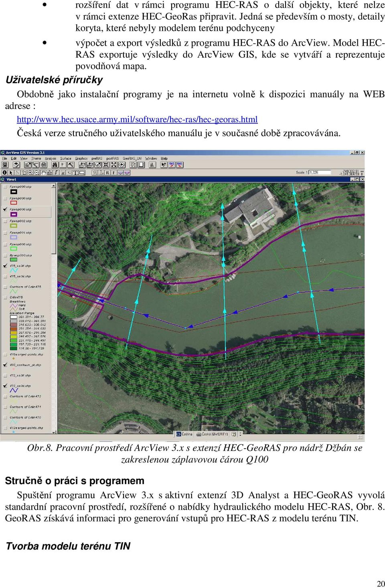The width and height of the screenshot is (385, 588).
Task: Click the 475merged-points.shp theme name
Action: [x=26, y=354]
